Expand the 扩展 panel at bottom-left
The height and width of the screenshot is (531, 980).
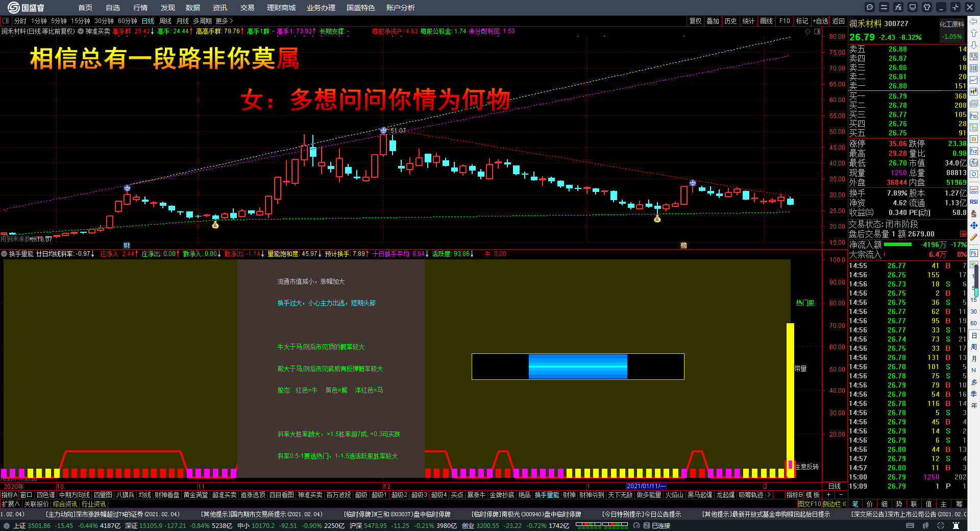[x=10, y=504]
